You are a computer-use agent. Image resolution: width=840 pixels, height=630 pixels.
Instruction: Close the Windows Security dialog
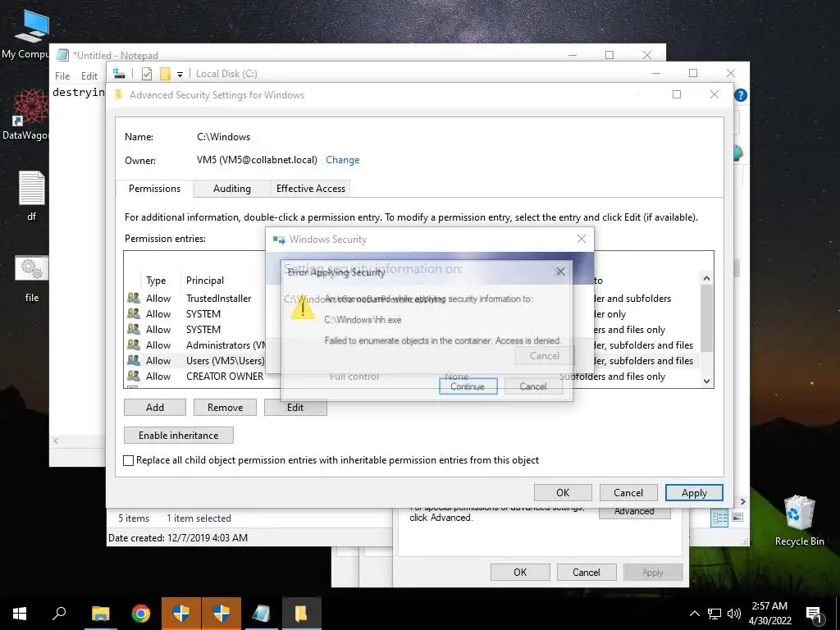pyautogui.click(x=582, y=239)
